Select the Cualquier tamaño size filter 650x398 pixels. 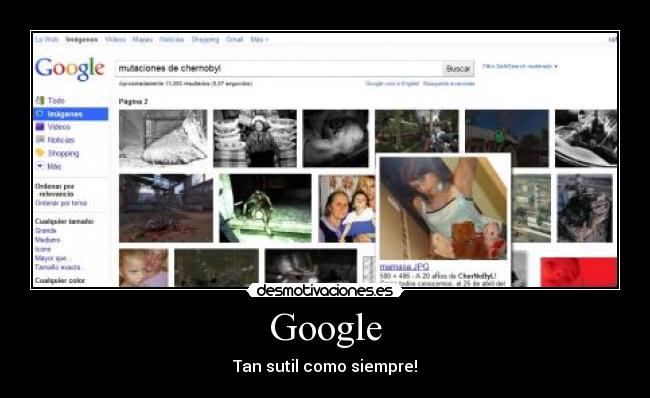coord(64,221)
